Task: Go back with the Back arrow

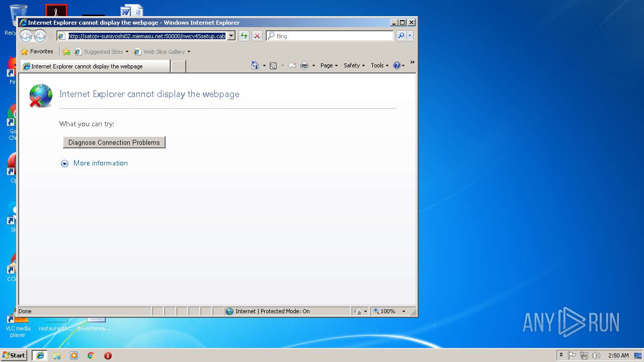Action: click(26, 36)
